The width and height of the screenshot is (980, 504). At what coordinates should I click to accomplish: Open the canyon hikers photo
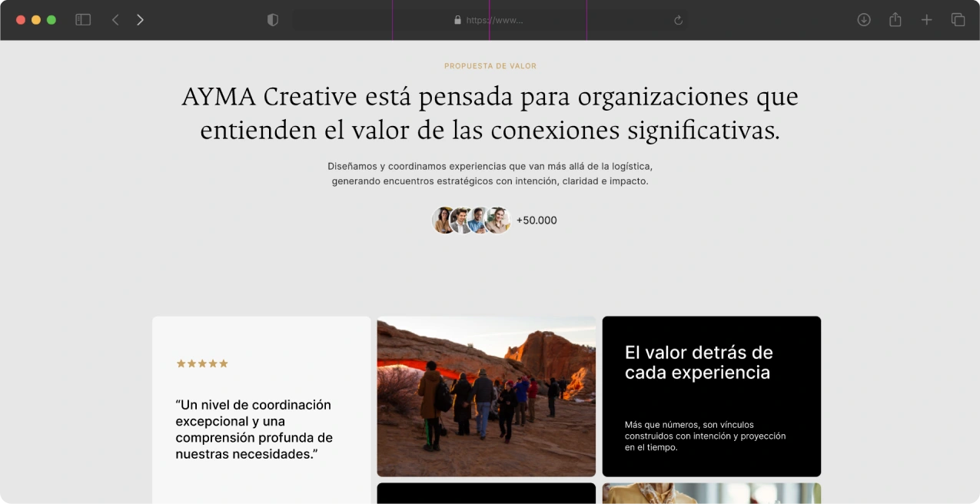(x=487, y=396)
